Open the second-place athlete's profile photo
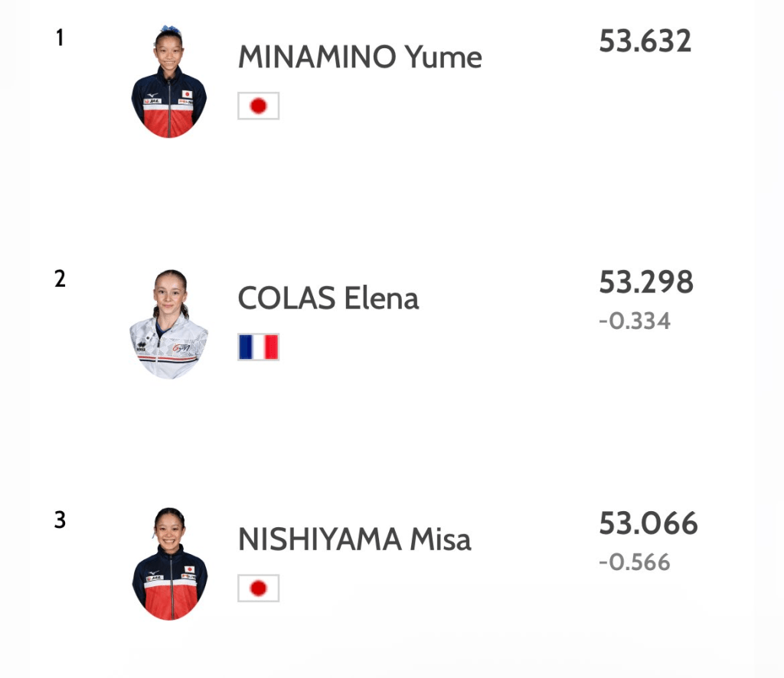 [x=169, y=324]
